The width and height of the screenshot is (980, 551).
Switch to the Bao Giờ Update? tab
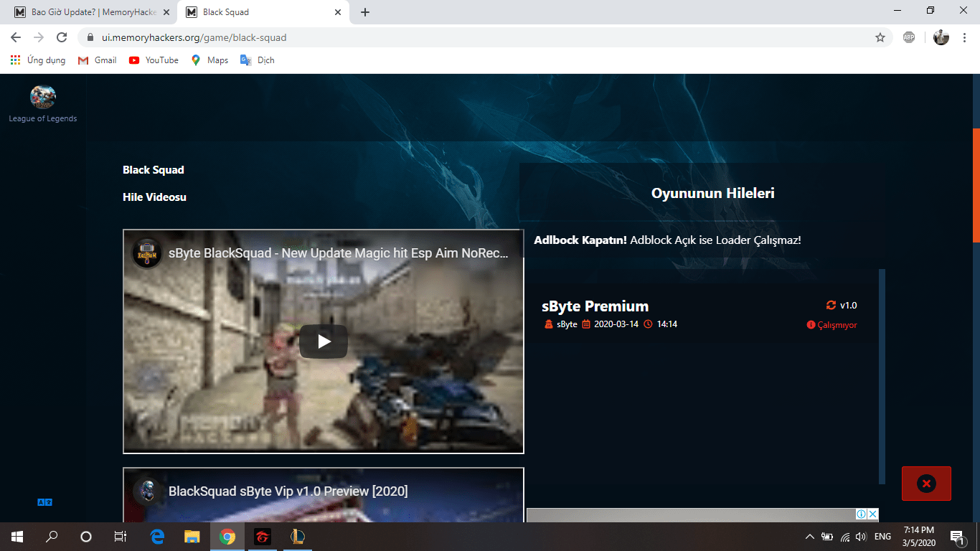(x=91, y=12)
